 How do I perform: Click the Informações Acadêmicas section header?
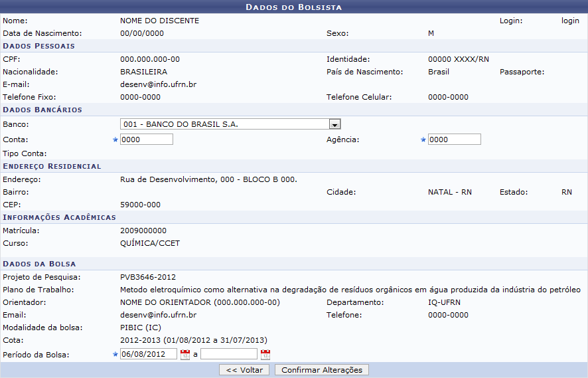click(x=59, y=217)
